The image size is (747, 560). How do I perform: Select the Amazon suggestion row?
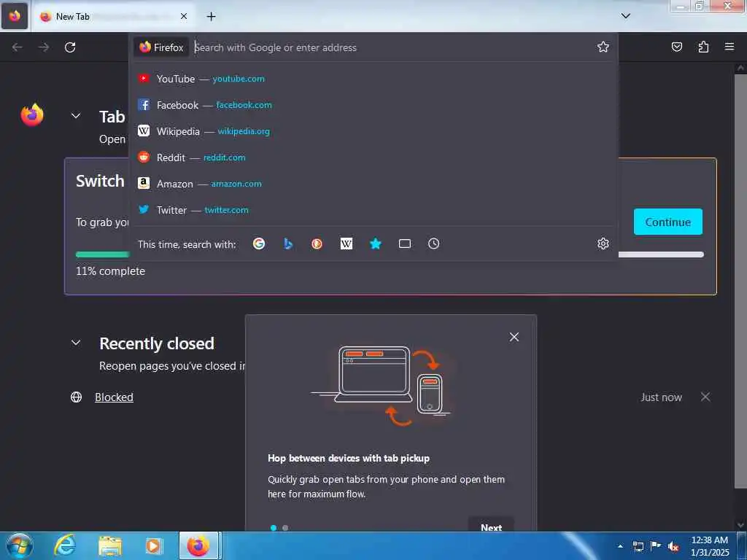tap(373, 183)
